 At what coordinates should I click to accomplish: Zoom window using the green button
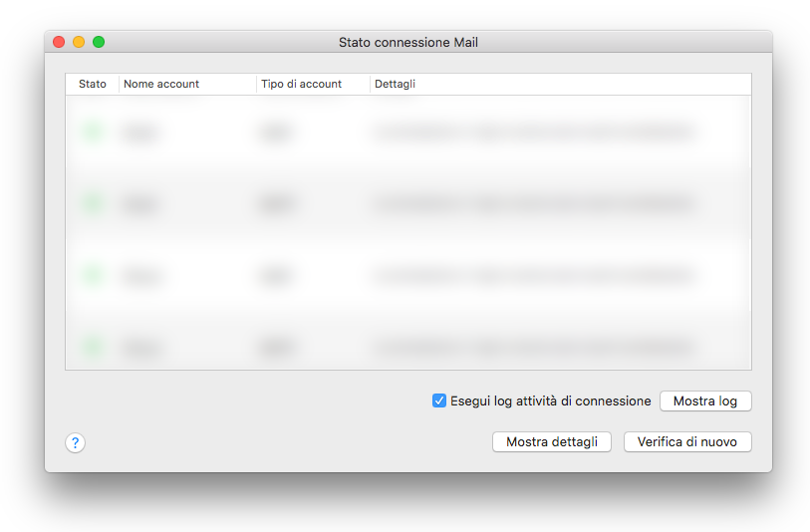coord(99,42)
